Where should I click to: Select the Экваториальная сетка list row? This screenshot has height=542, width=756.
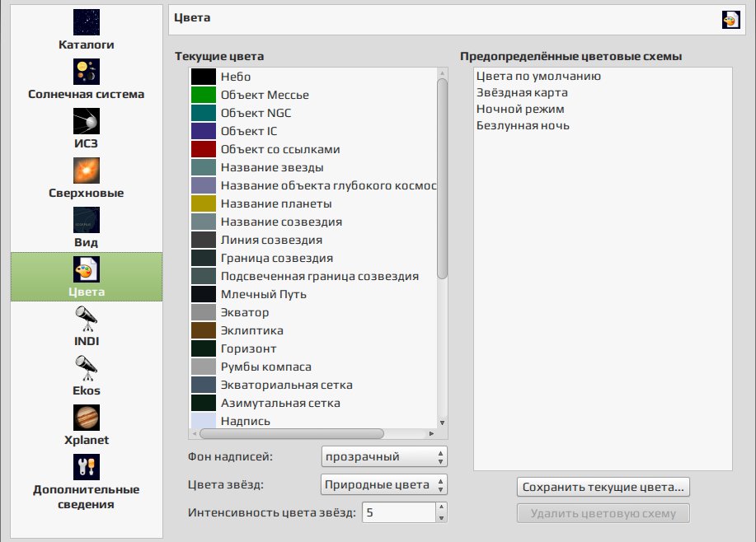[313, 385]
